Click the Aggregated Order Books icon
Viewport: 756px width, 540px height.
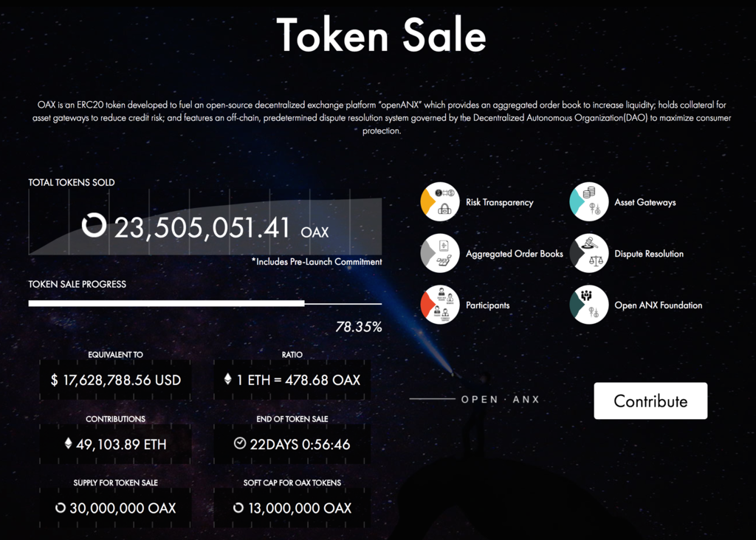click(x=440, y=254)
